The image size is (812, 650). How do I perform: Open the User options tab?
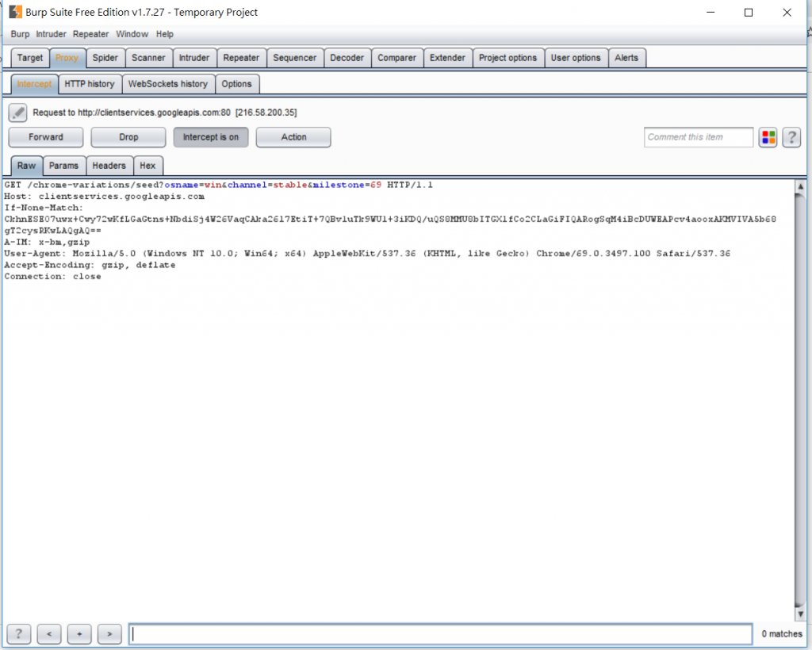coord(576,58)
